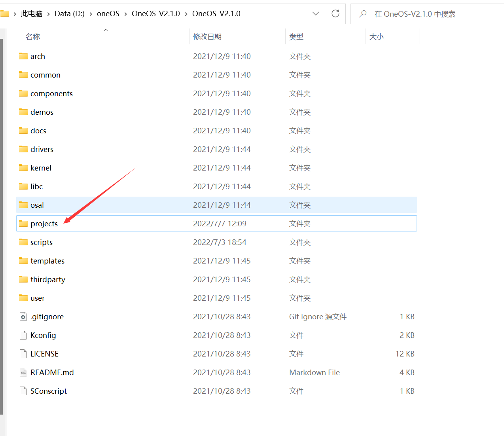Click the kernel folder icon
This screenshot has width=504, height=440.
pyautogui.click(x=23, y=168)
